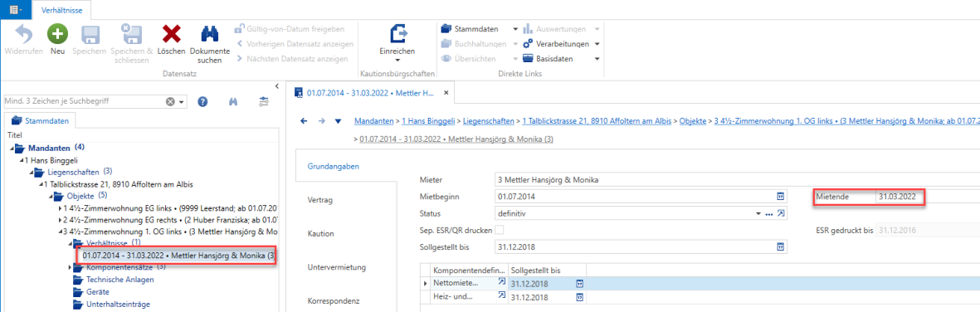
Task: Click the green Neu plus icon
Action: coord(57,34)
